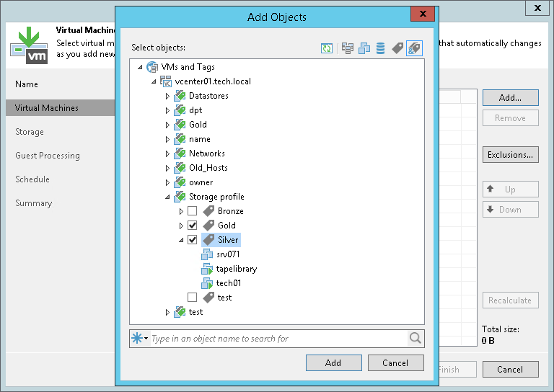Expand the Gold tag under Storage profile
Image resolution: width=554 pixels, height=392 pixels.
coord(181,226)
